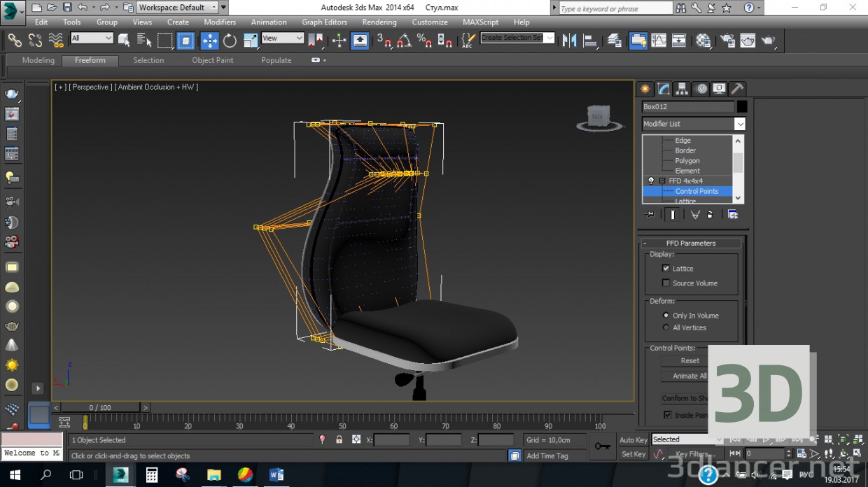868x487 pixels.
Task: Remove modifier from the stack
Action: 710,215
